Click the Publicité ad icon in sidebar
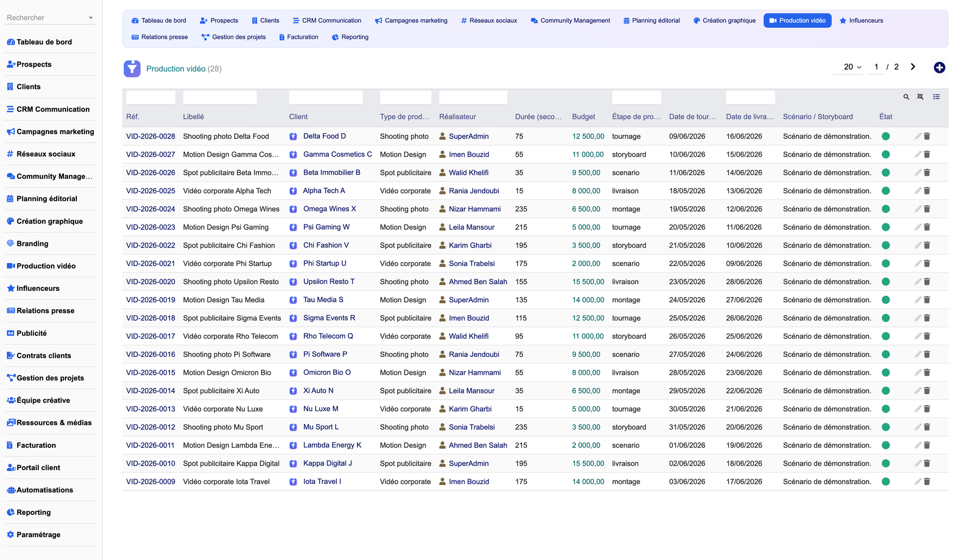 [10, 333]
